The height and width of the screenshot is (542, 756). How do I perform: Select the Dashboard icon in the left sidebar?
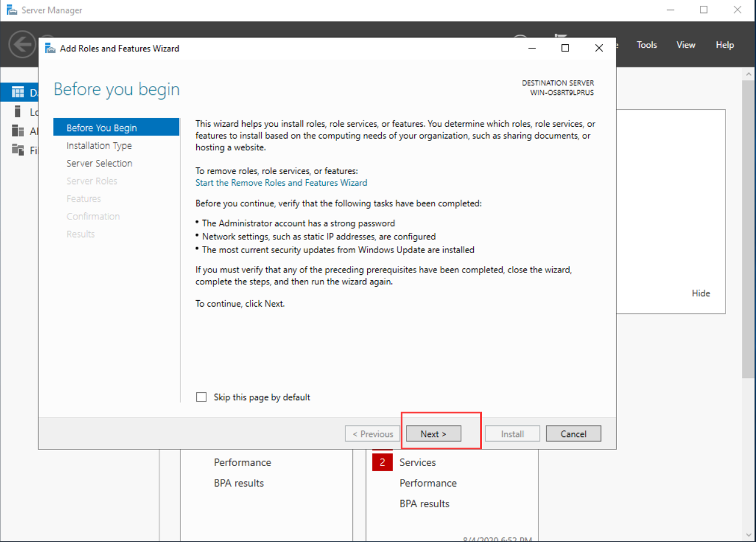pos(18,93)
